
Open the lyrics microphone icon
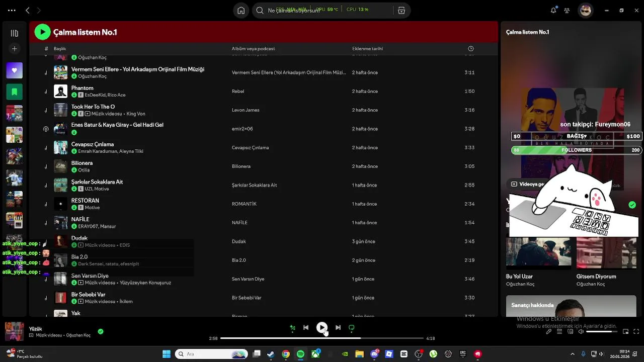tap(548, 331)
